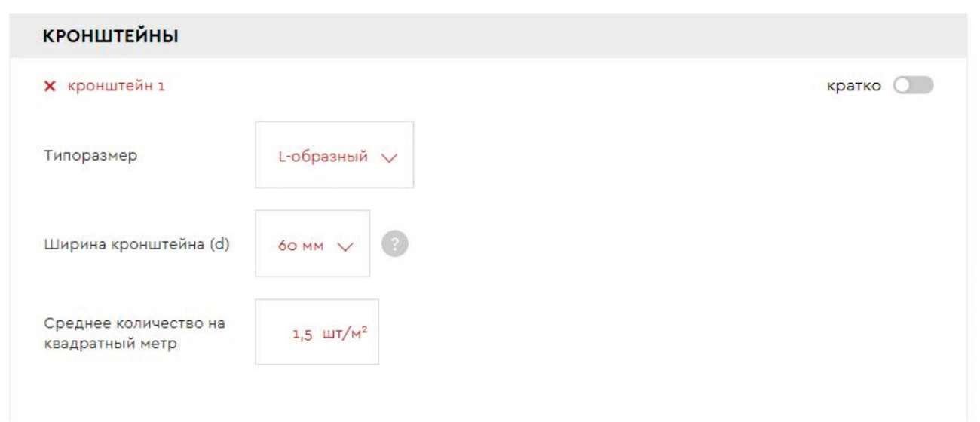Click the КРОНШТЕЙНЫ section header

(x=111, y=36)
